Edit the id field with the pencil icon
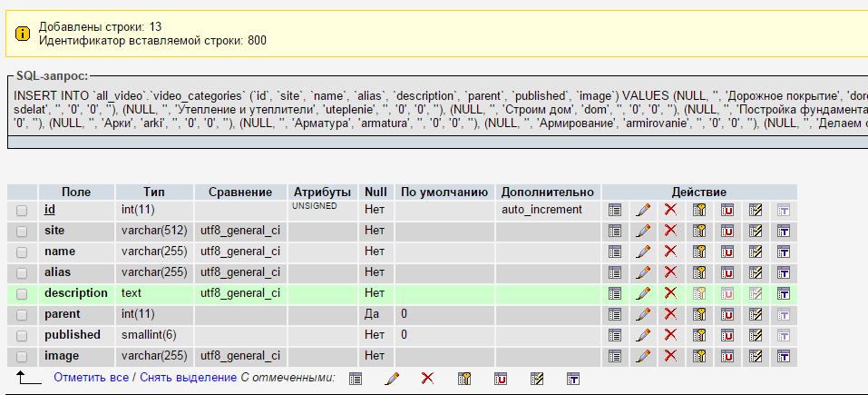 click(x=643, y=210)
